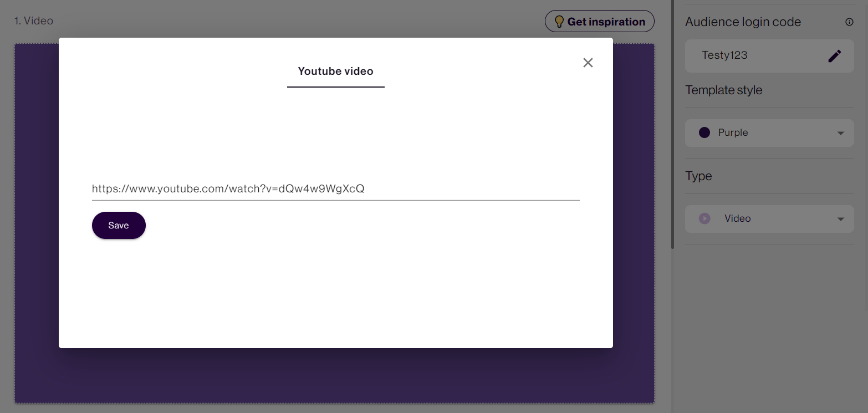Expand the Type dropdown arrow
The width and height of the screenshot is (868, 413).
tap(841, 219)
